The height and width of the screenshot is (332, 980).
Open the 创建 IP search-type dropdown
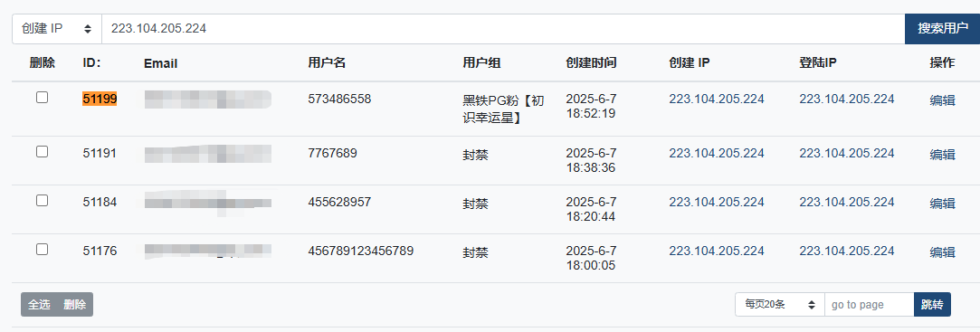click(57, 29)
